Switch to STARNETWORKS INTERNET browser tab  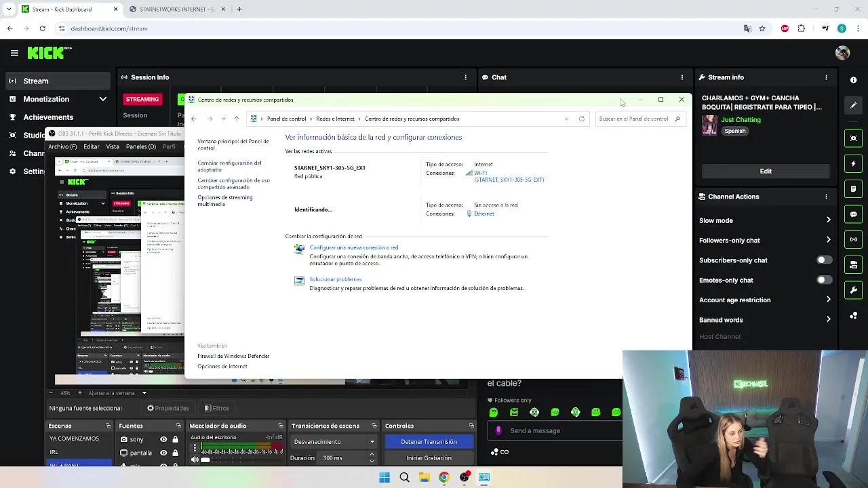[177, 9]
